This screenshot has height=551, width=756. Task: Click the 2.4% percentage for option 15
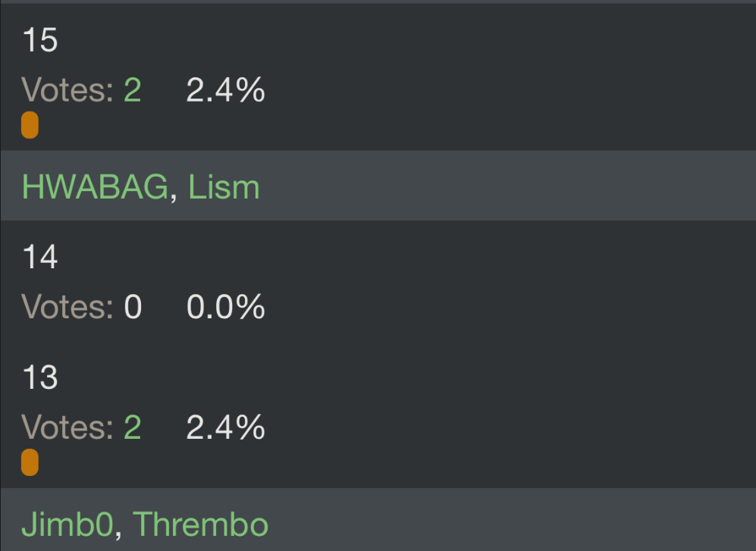pos(226,89)
